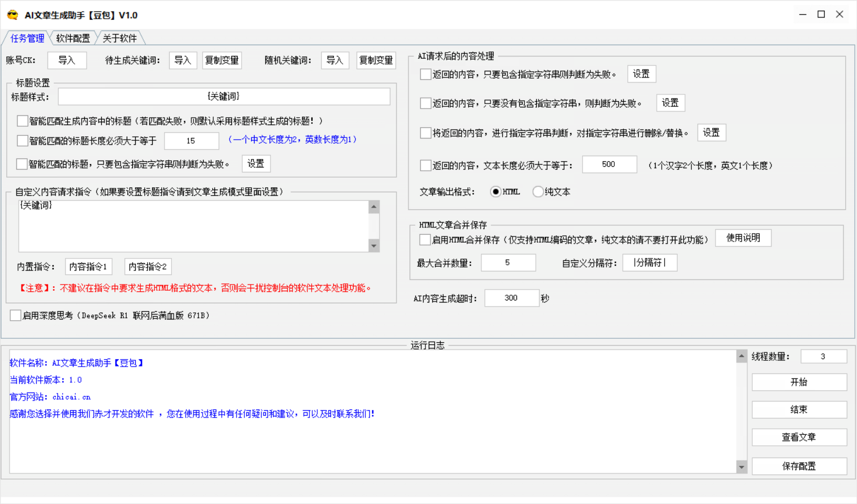Click 线程数量 field showing 3
The image size is (857, 504).
click(824, 356)
